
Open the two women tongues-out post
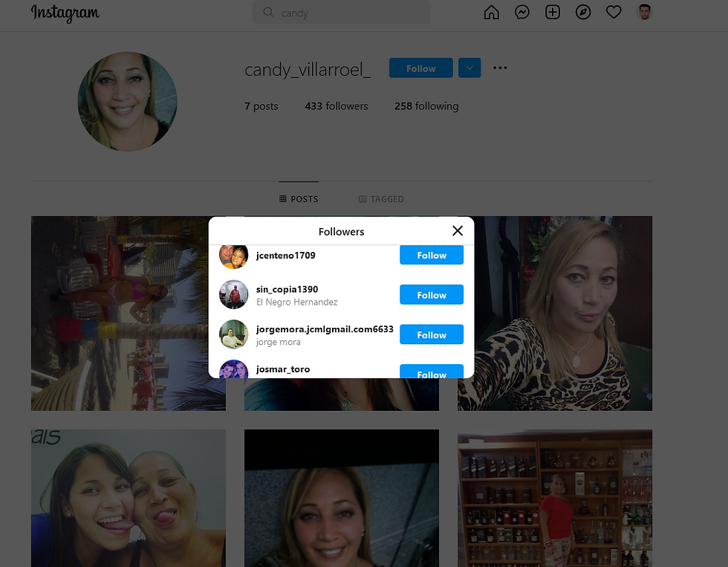(128, 499)
